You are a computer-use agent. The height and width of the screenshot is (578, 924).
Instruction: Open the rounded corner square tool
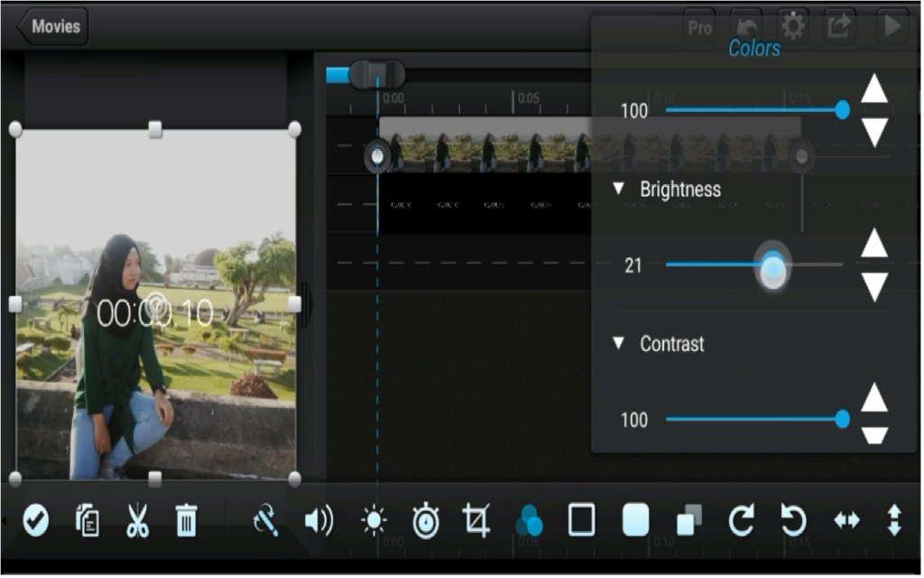635,520
